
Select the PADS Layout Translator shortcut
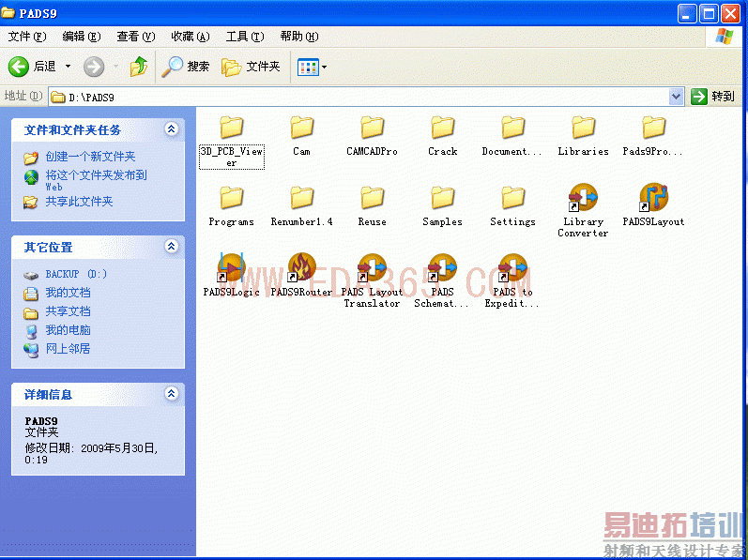point(372,281)
